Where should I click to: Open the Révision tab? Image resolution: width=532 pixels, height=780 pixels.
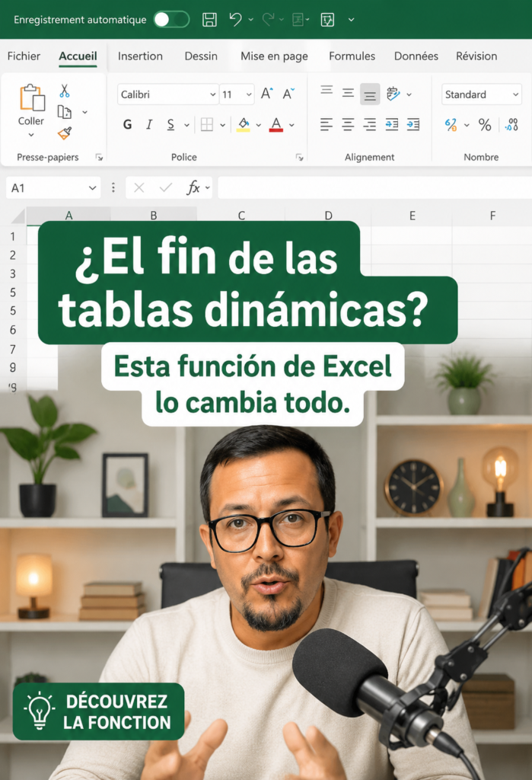(x=476, y=56)
